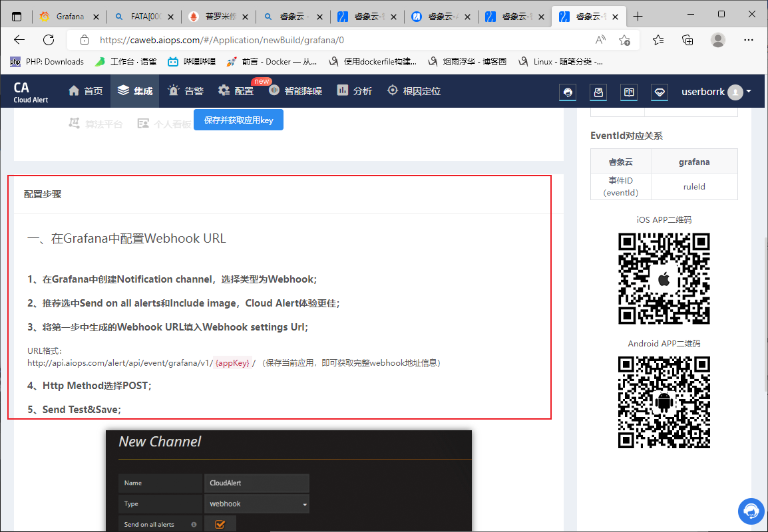Viewport: 768px width, 532px height.
Task: Click the diamond membership icon
Action: [660, 92]
